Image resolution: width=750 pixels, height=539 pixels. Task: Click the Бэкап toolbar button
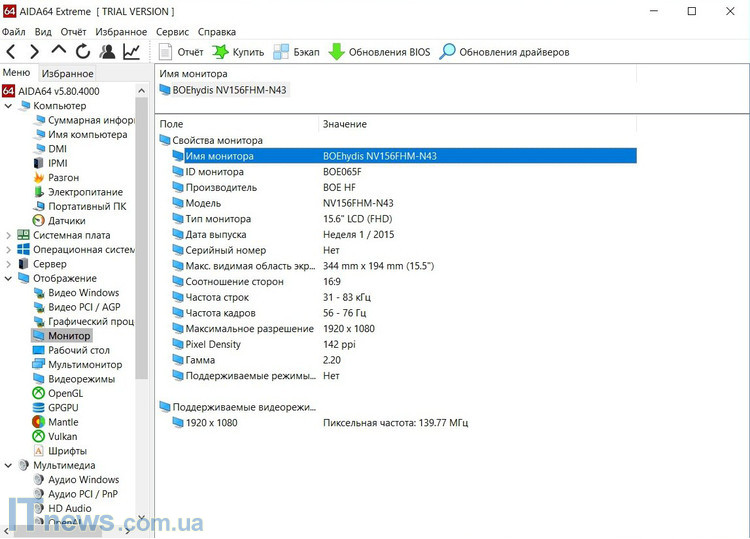tap(296, 52)
